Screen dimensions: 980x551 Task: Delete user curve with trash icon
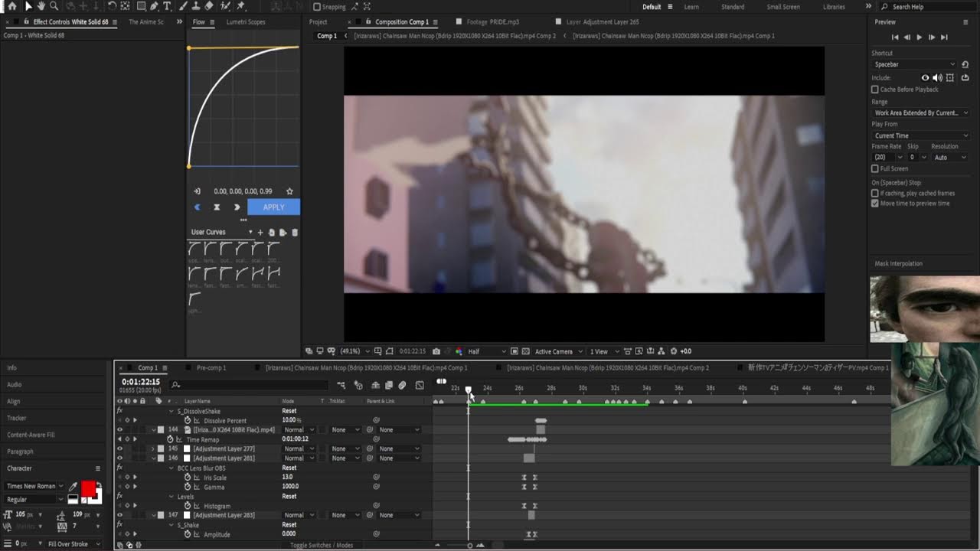click(295, 232)
